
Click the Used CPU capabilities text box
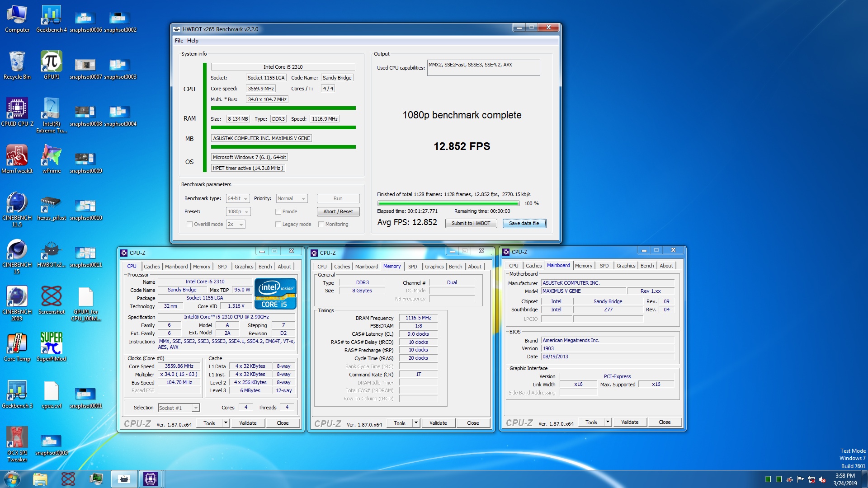coord(483,68)
